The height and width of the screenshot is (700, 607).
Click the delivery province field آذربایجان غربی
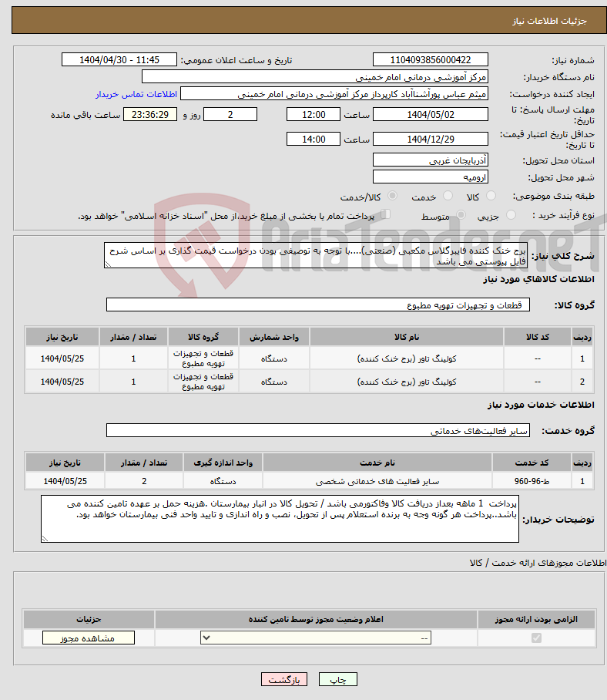coord(431,160)
